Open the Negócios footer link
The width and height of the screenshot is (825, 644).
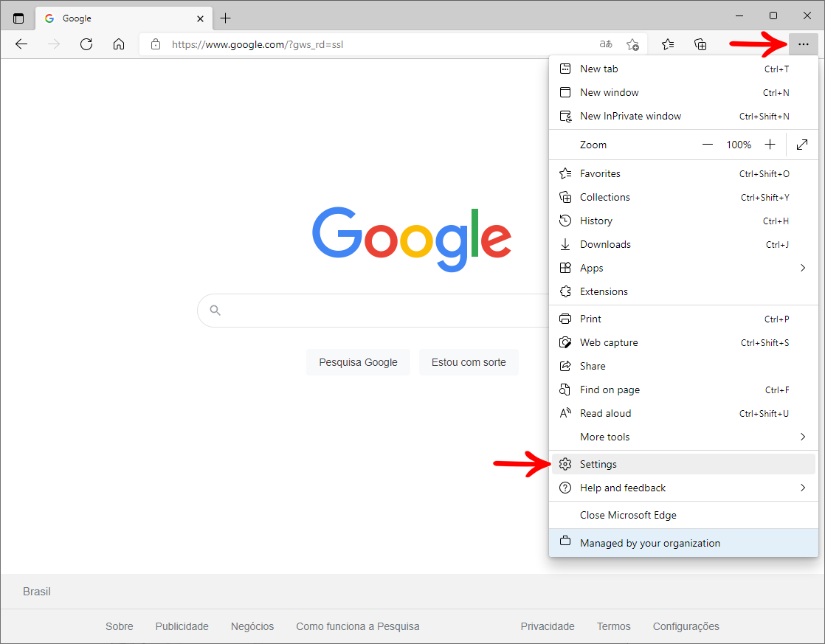[252, 626]
